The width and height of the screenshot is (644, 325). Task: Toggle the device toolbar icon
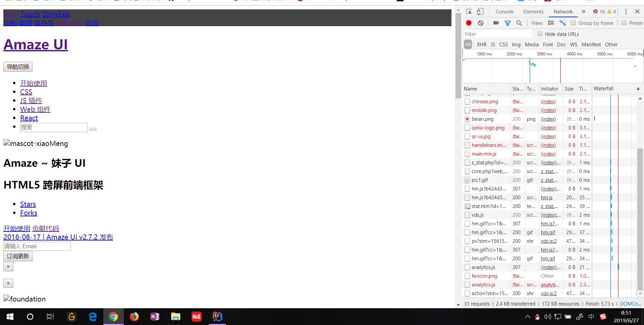click(x=480, y=12)
